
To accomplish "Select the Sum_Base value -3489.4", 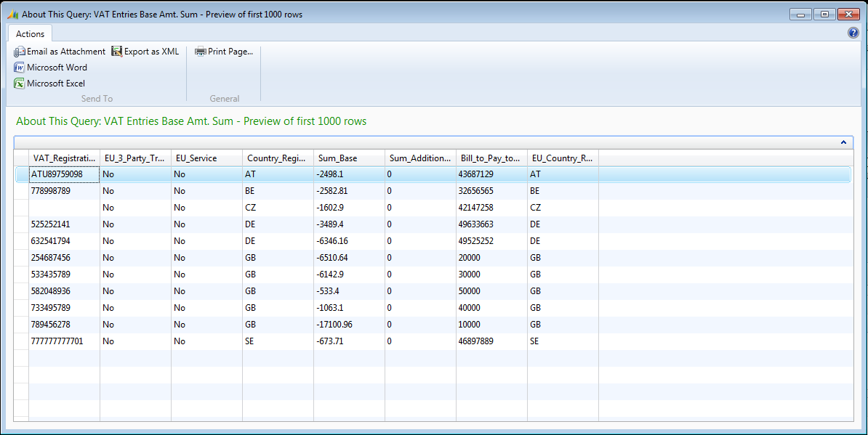I will click(x=350, y=224).
